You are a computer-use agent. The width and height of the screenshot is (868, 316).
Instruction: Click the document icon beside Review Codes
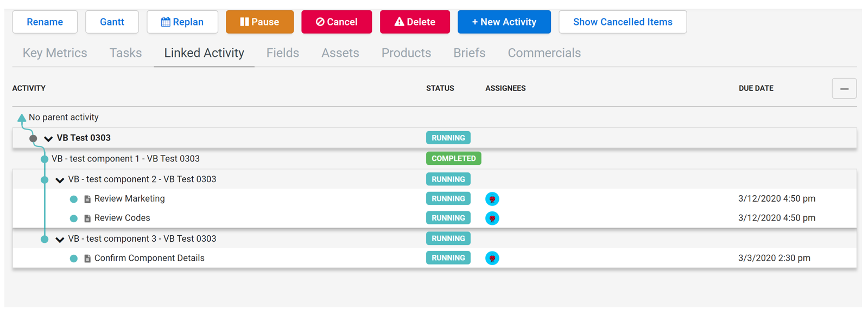(x=87, y=218)
